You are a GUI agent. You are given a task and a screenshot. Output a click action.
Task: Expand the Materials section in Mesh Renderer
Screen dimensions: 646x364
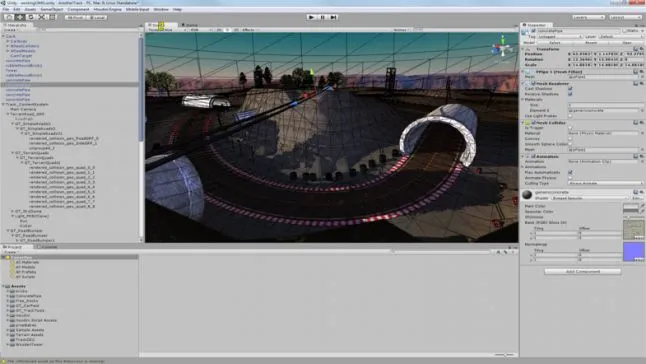click(523, 100)
